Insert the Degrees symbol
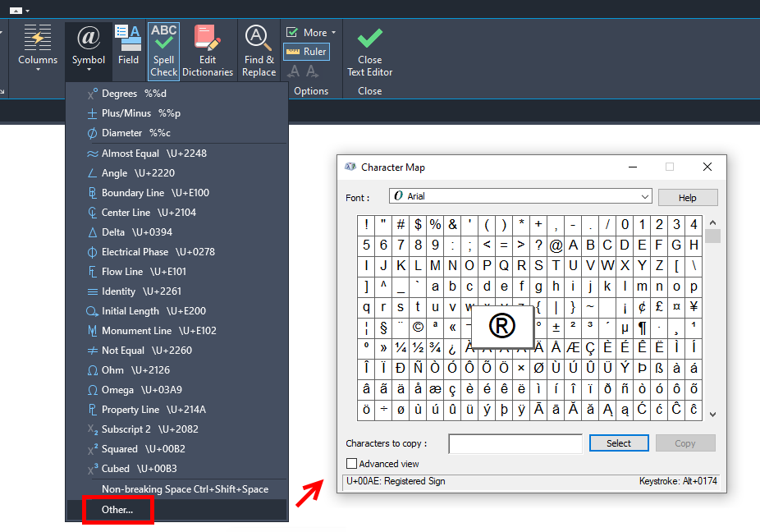 pyautogui.click(x=177, y=93)
